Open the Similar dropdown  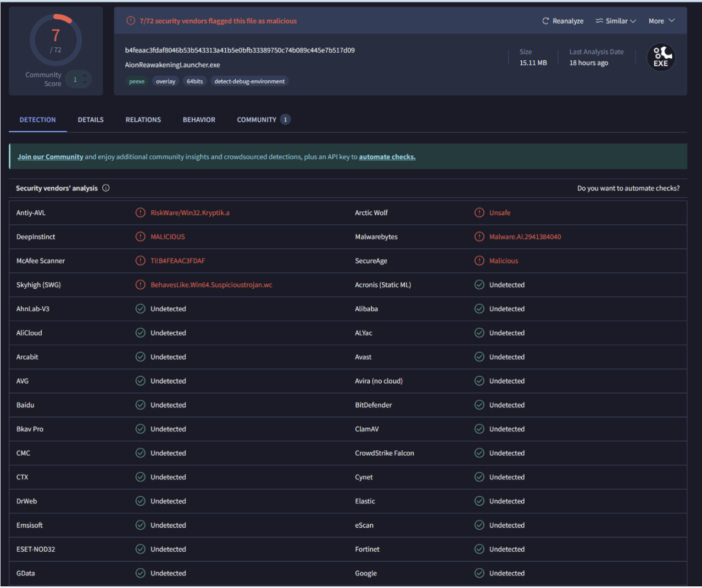(x=616, y=21)
